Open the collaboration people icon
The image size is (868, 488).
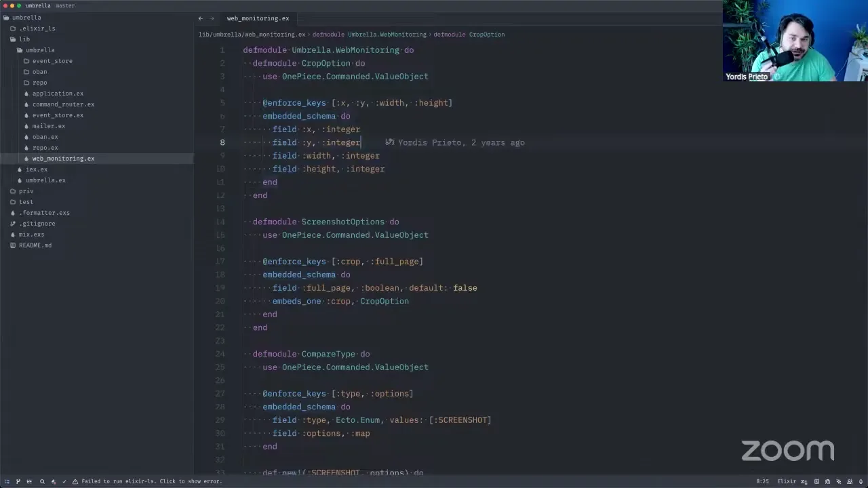point(850,481)
